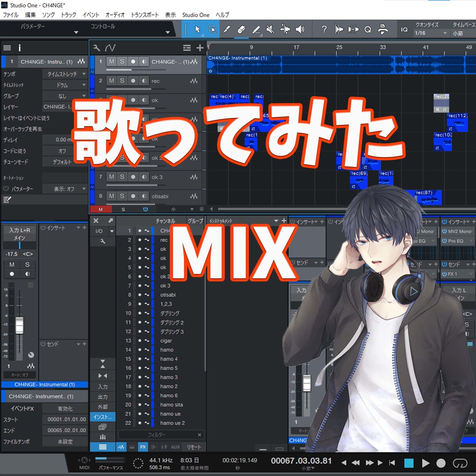
Task: Open the オーディオ menu
Action: coord(115,15)
